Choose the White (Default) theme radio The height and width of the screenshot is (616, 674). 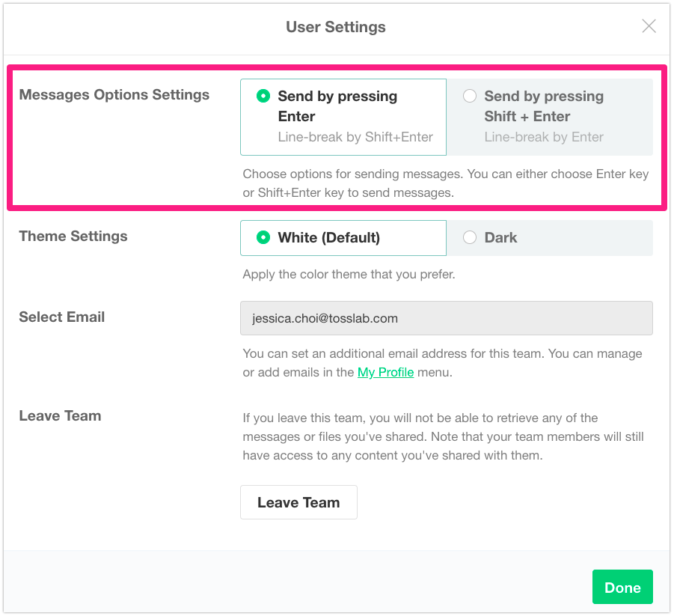[x=263, y=237]
